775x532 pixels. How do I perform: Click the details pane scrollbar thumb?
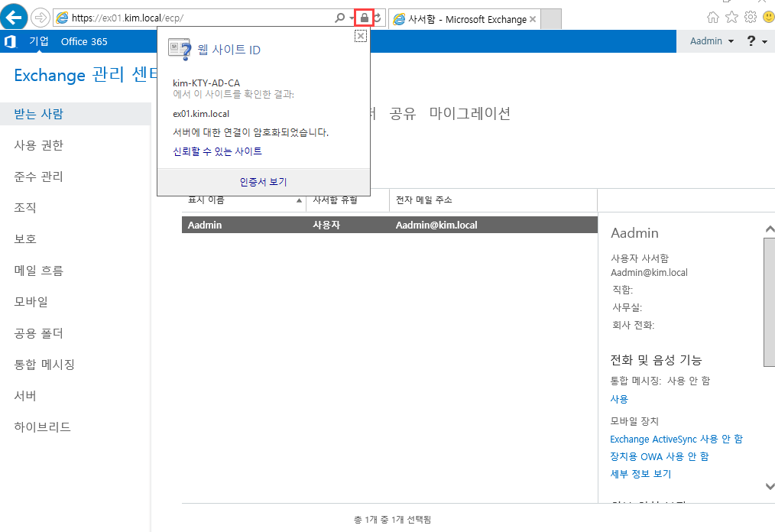click(x=770, y=302)
